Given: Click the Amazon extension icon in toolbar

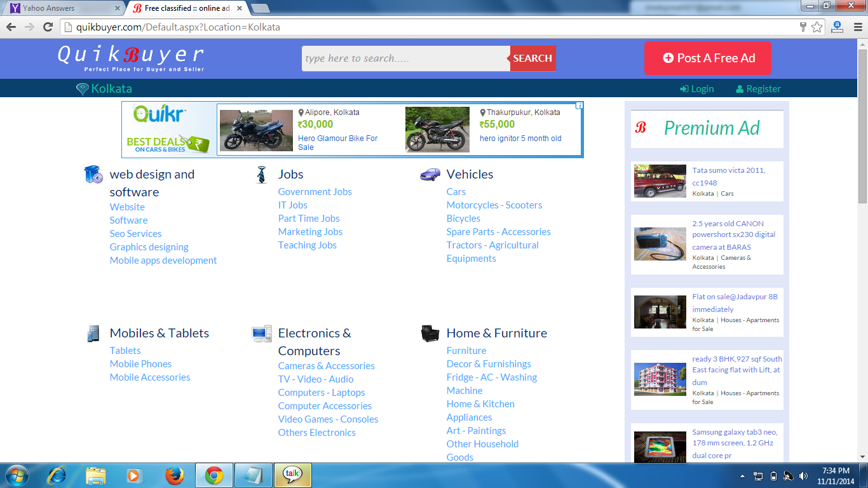Looking at the screenshot, I should coord(837,27).
